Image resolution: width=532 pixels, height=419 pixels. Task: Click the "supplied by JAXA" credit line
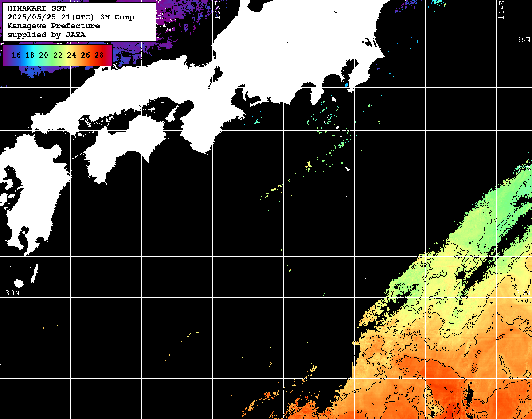click(47, 35)
